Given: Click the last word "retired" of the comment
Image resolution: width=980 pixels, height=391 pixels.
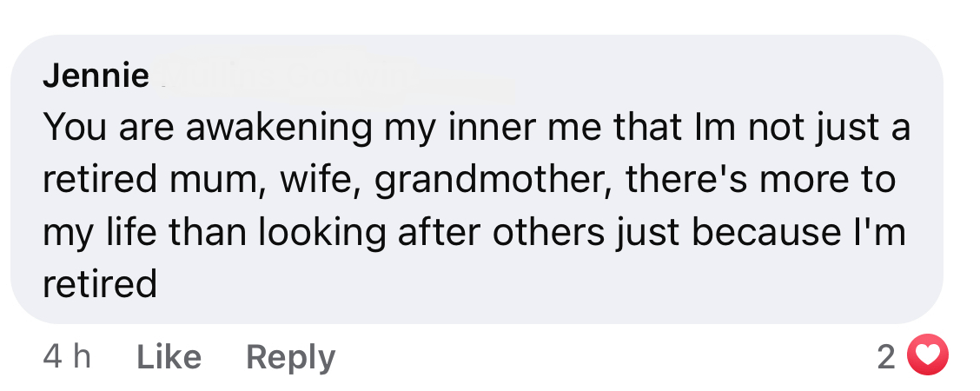Looking at the screenshot, I should [100, 285].
